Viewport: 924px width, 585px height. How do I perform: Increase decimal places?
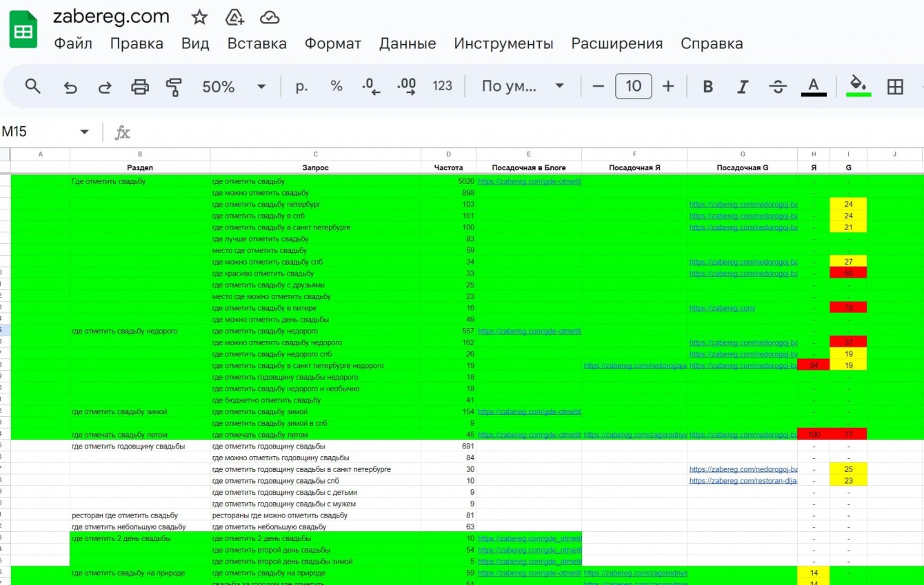[x=407, y=86]
